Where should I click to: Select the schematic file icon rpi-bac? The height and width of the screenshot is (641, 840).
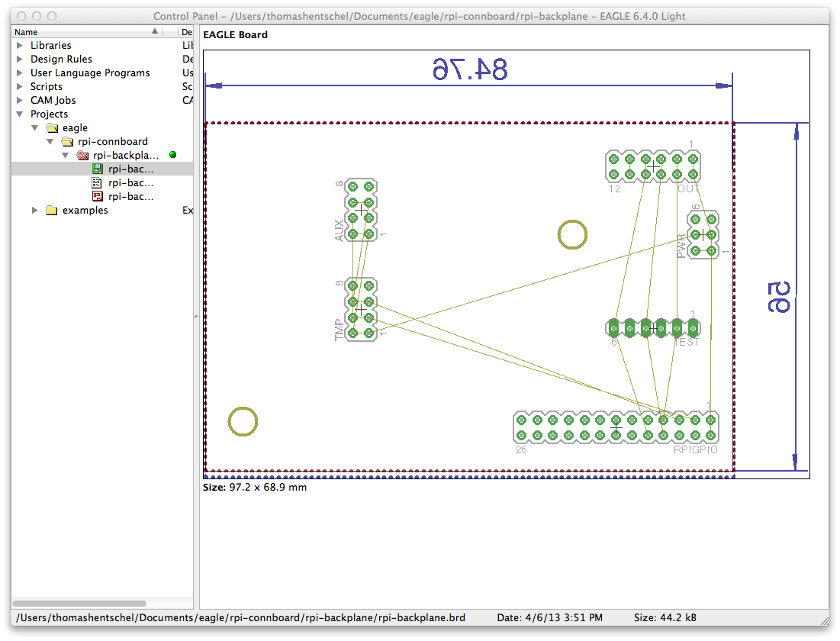coord(97,182)
